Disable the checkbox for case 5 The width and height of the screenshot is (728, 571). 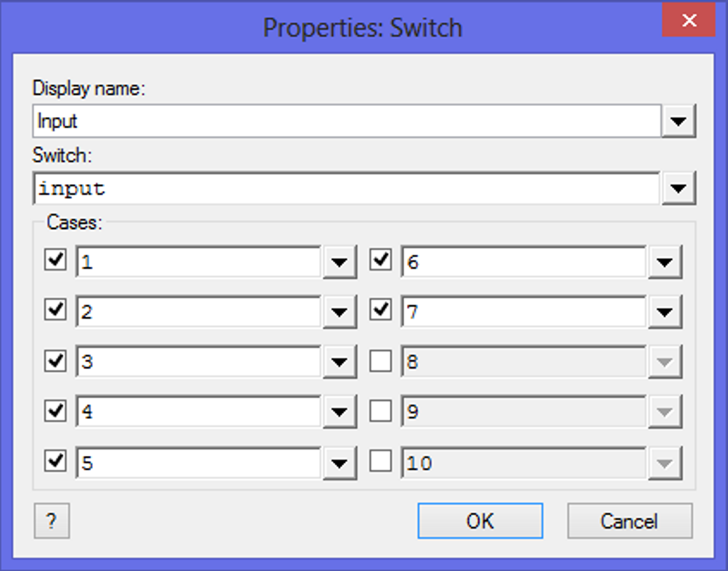55,461
